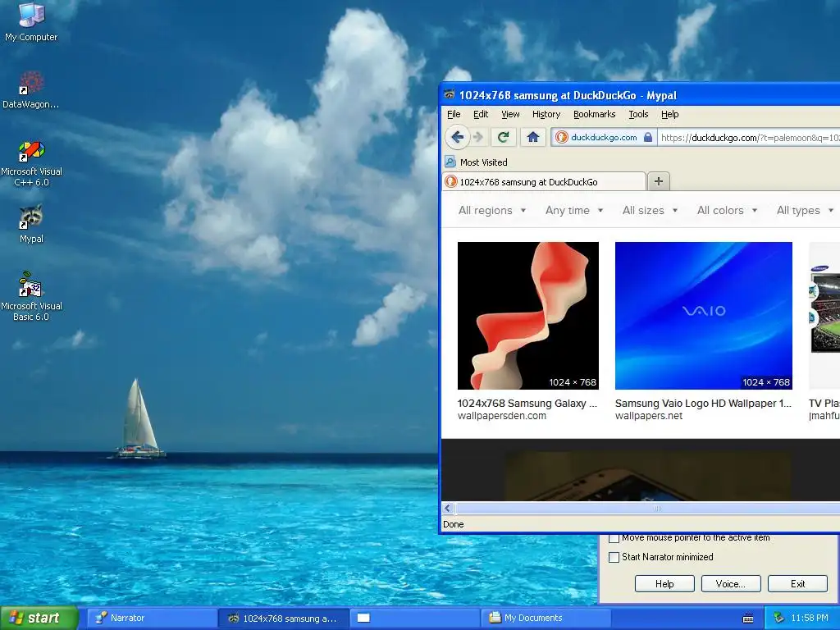Click the padlock security icon
This screenshot has height=630, width=840.
[x=648, y=137]
